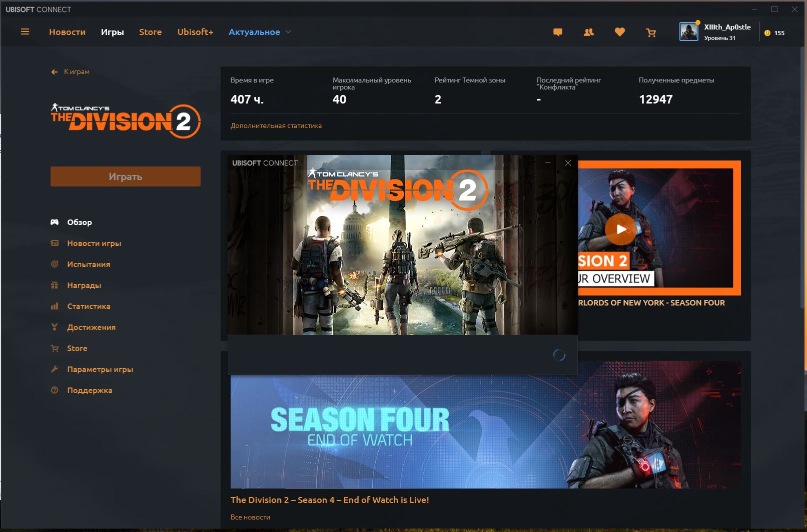Open the shopping cart icon

click(651, 32)
